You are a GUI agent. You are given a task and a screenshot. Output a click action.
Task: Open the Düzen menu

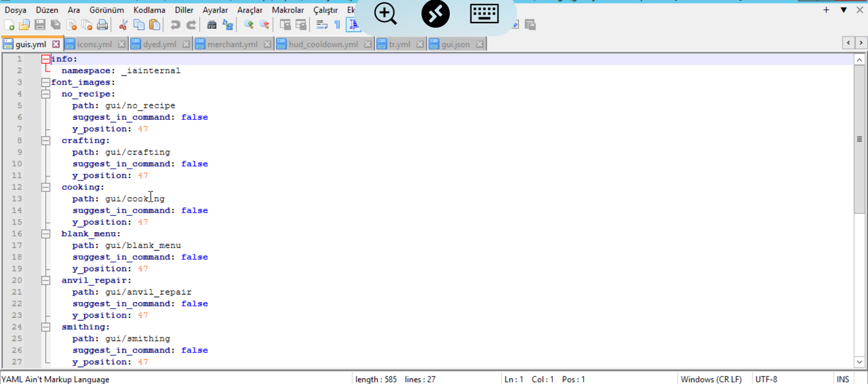pos(47,10)
